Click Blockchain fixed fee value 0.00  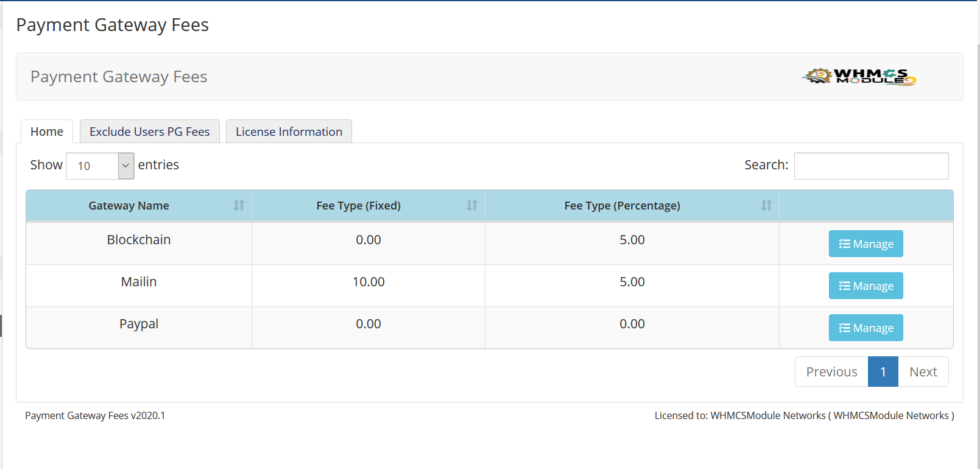pyautogui.click(x=368, y=240)
